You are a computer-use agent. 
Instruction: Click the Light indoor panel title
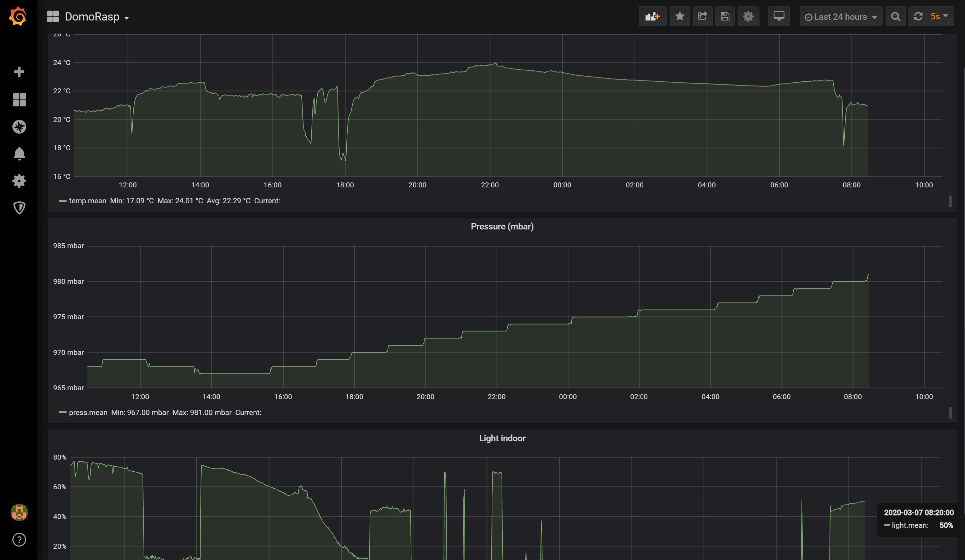(x=502, y=438)
